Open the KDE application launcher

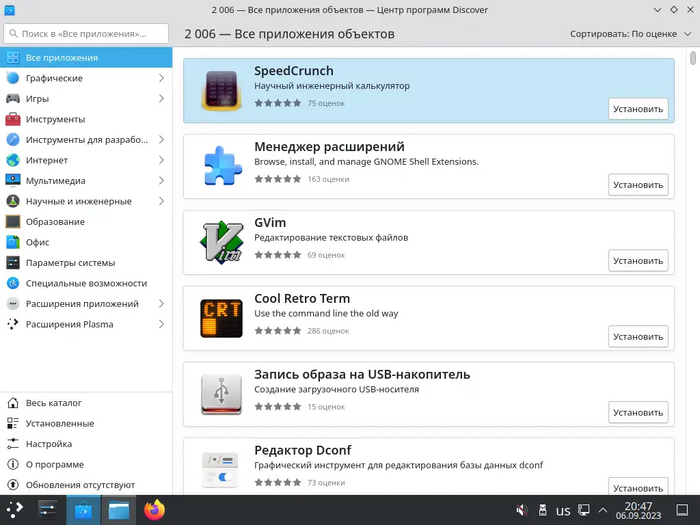[x=16, y=510]
